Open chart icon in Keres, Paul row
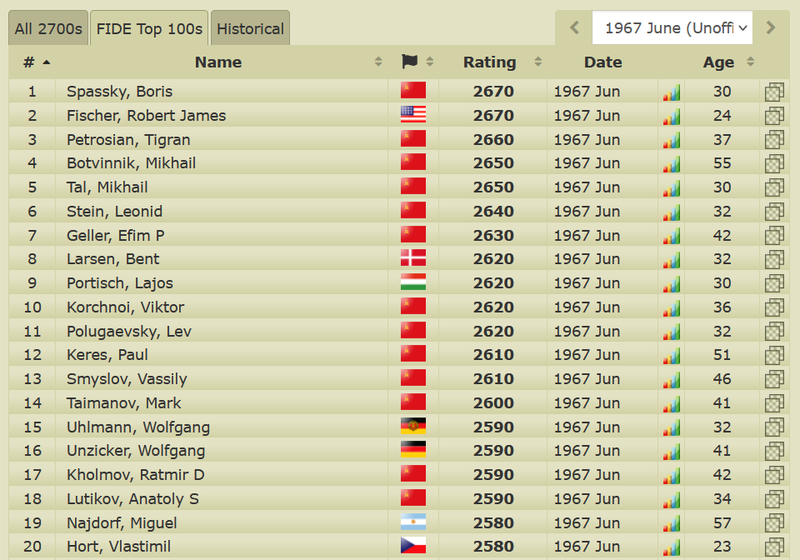The width and height of the screenshot is (800, 560). [x=670, y=355]
